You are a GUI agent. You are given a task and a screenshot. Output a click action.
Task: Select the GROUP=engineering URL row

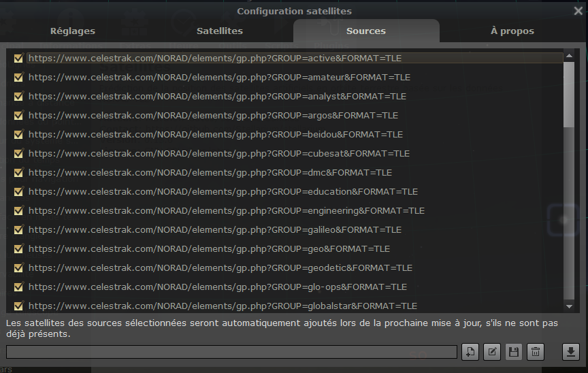click(x=295, y=211)
